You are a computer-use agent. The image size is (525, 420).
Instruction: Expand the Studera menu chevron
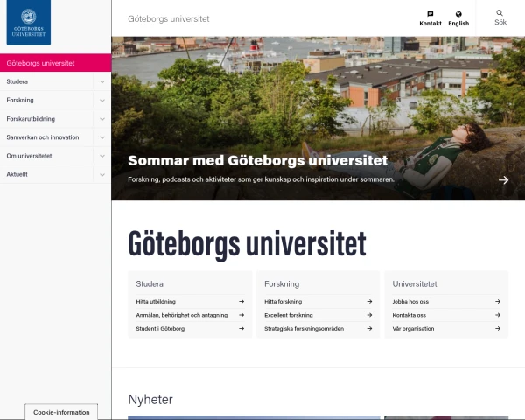102,81
